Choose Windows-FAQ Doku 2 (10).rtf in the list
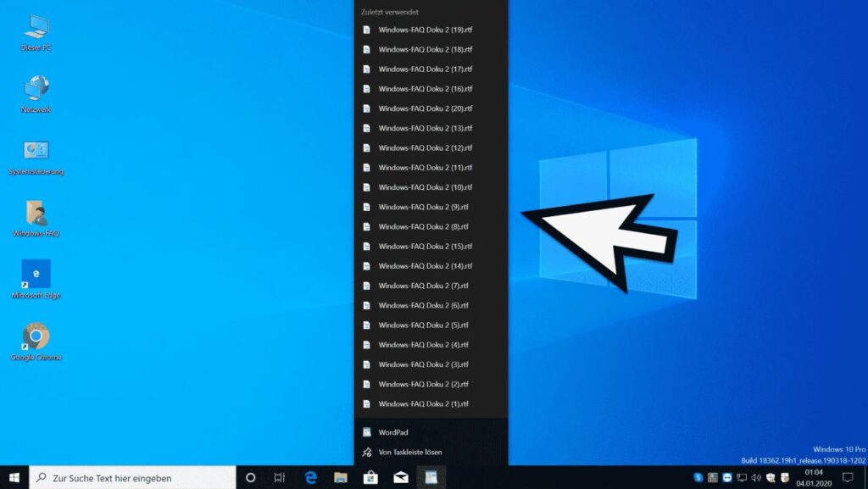Screen dimensions: 868x489 click(425, 187)
